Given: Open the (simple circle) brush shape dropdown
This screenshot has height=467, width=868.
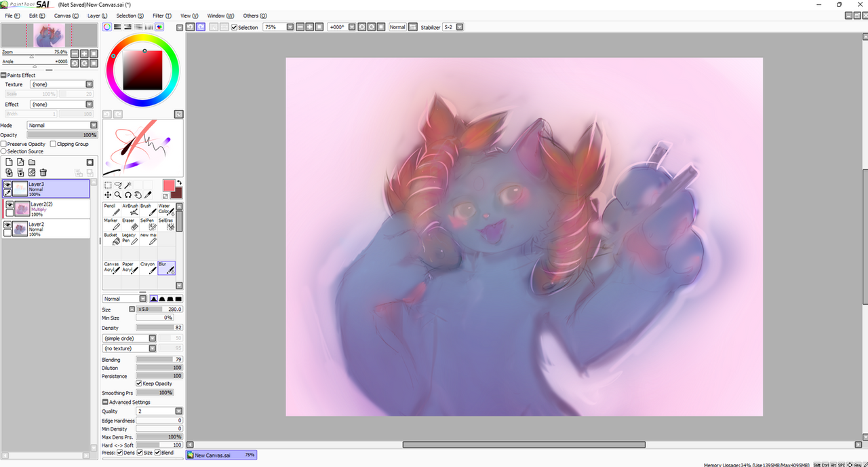Looking at the screenshot, I should click(x=152, y=338).
